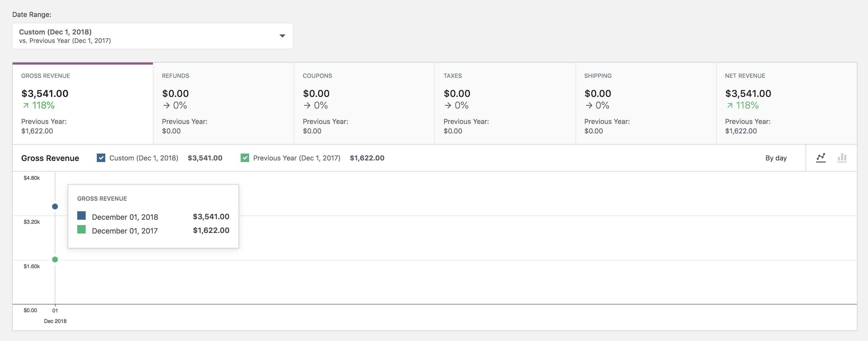Viewport: 868px width, 341px height.
Task: Click the Gross Revenue chart heading
Action: click(x=50, y=158)
